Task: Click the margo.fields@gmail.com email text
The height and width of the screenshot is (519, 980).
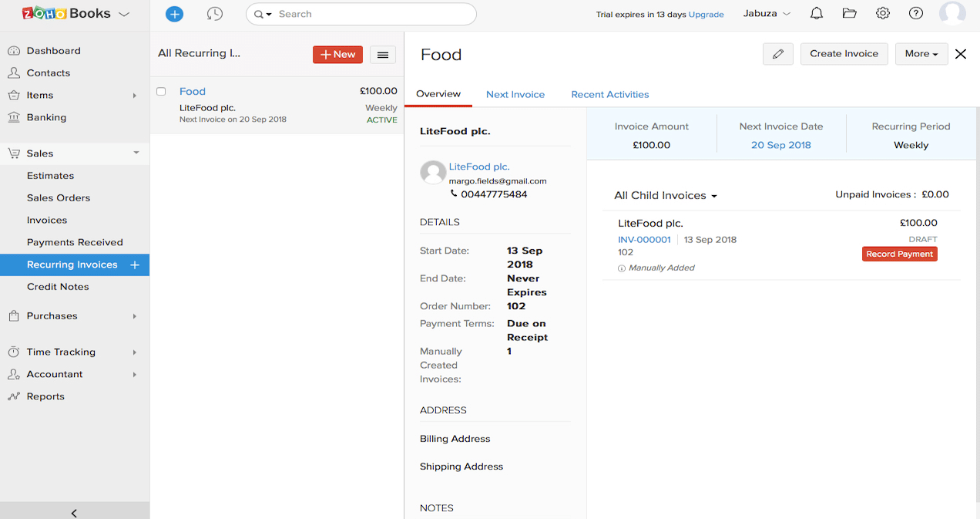Action: tap(498, 181)
